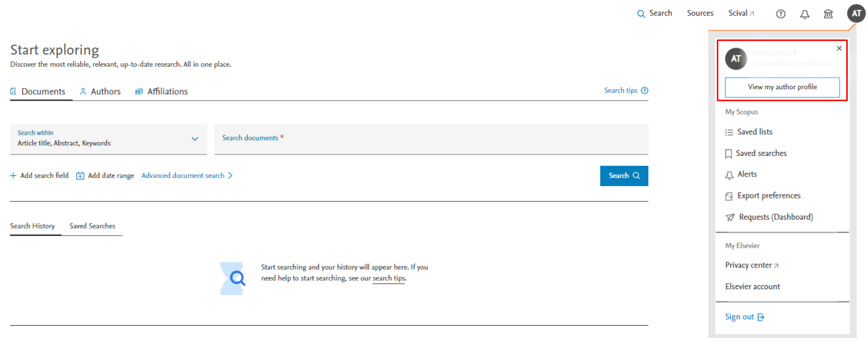Click the institution building icon

(x=828, y=14)
